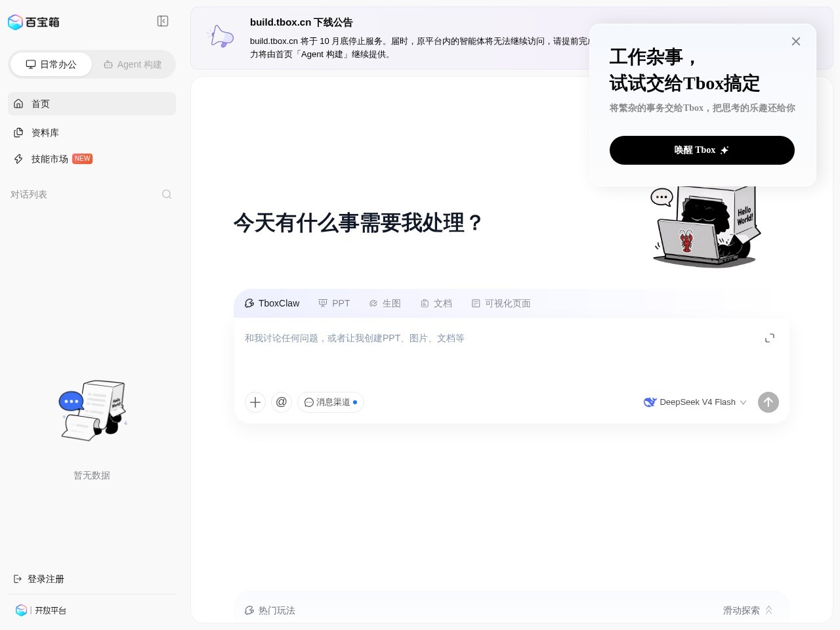
Task: Open the 开放平台 link
Action: (x=41, y=610)
